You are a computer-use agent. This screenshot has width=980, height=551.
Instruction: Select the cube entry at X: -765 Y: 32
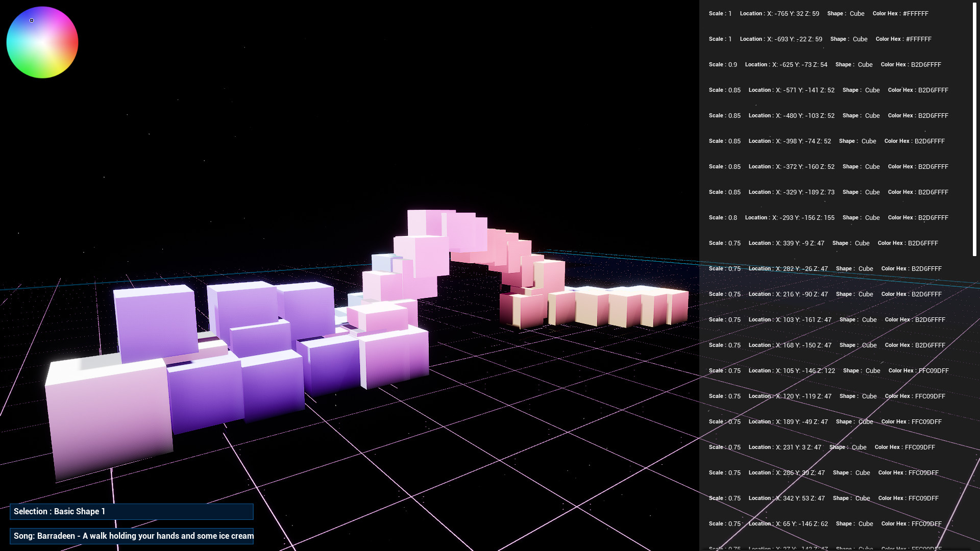point(817,13)
